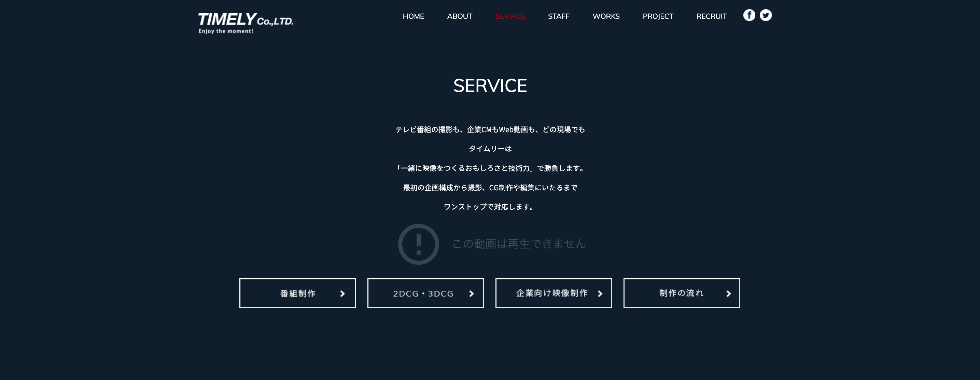Click the arrow on 2DCG・3DCG button
This screenshot has height=380, width=980.
pos(471,294)
